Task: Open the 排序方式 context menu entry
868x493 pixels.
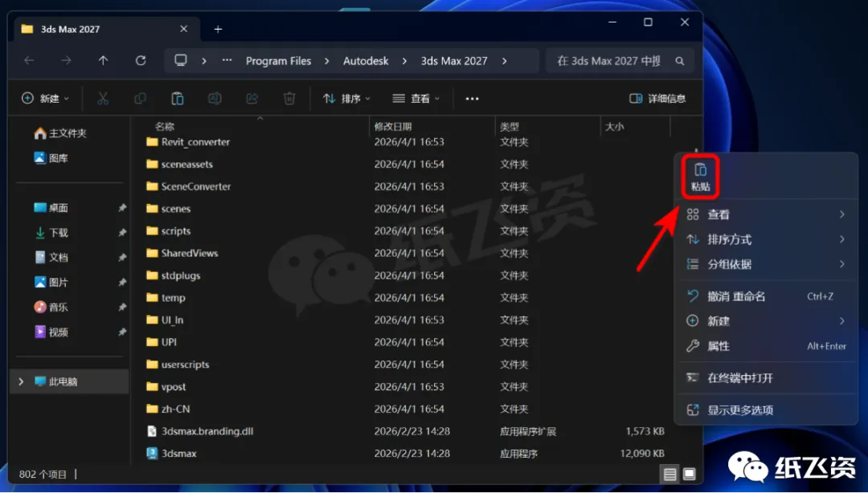Action: (x=766, y=239)
